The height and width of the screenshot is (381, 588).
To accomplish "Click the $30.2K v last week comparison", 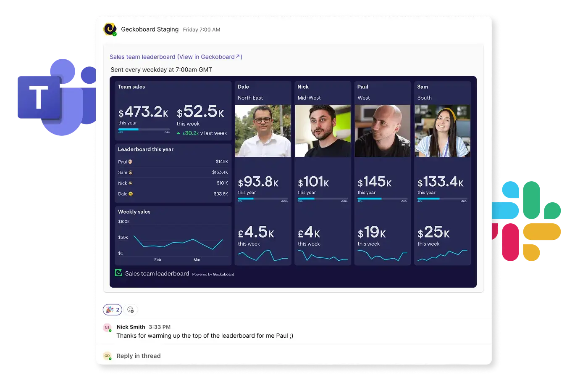I will [202, 133].
